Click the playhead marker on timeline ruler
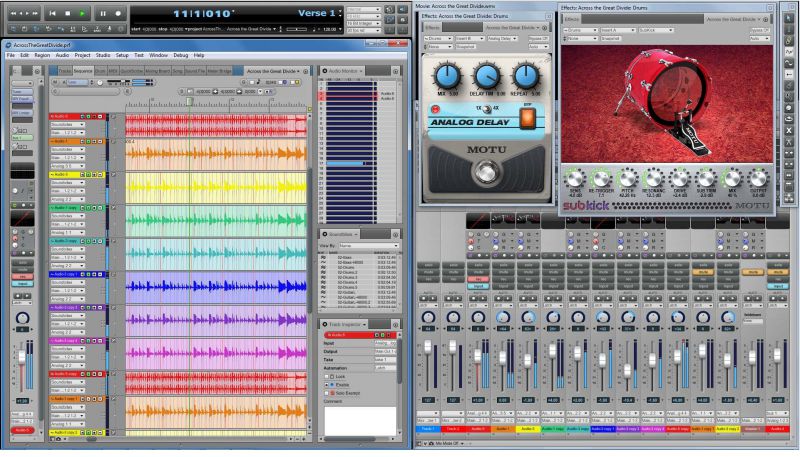This screenshot has height=457, width=800. [189, 101]
